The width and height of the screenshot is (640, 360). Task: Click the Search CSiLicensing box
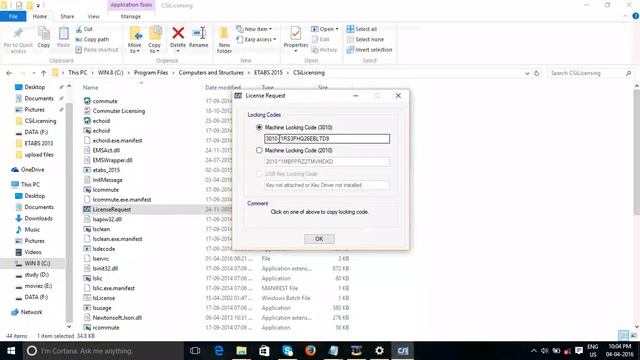coord(590,73)
